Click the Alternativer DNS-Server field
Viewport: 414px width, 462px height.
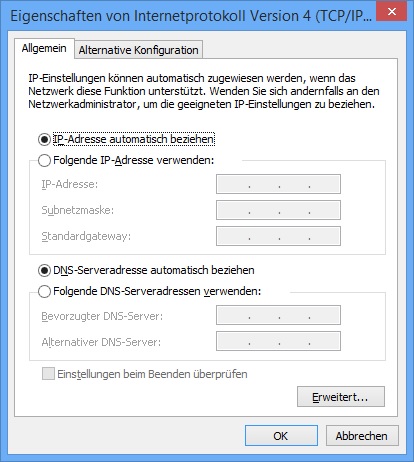pos(278,341)
